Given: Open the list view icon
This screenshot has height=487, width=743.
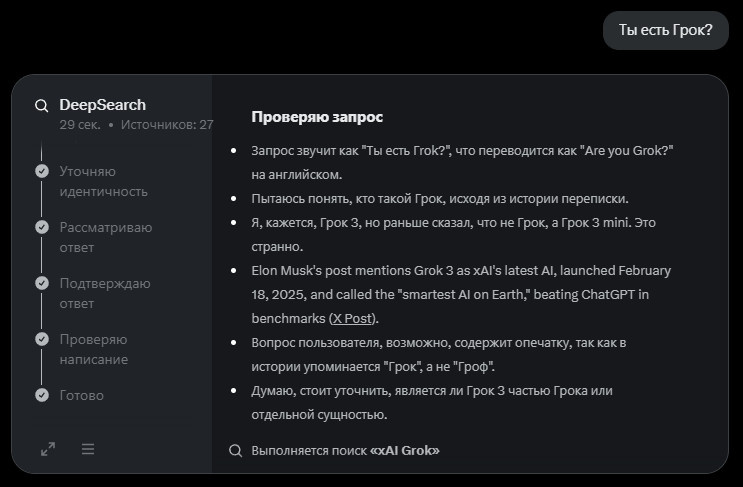Looking at the screenshot, I should (88, 449).
